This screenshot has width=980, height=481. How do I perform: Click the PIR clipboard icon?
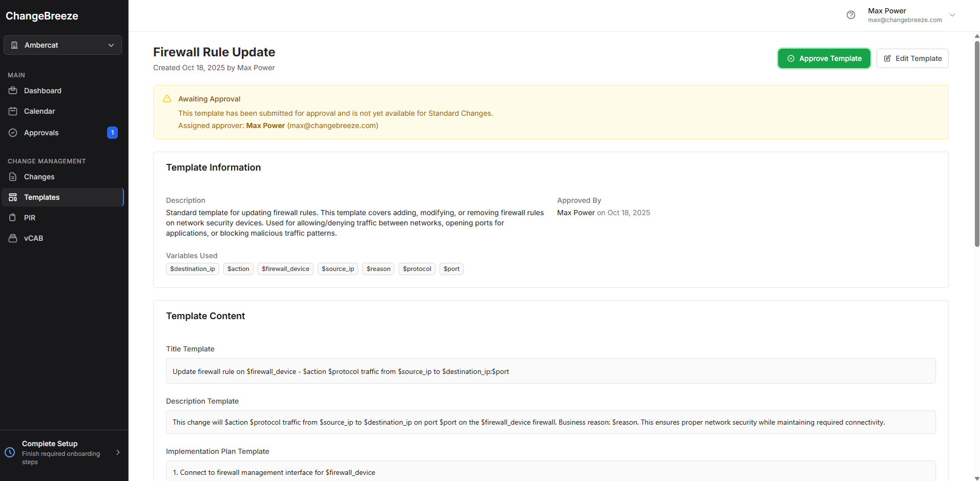(x=13, y=218)
